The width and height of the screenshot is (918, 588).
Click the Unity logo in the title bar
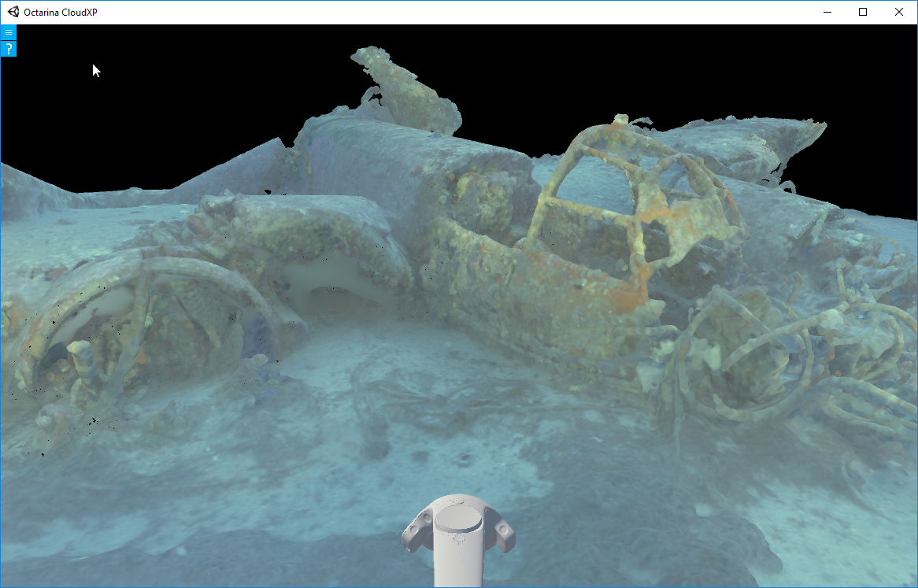(x=13, y=12)
